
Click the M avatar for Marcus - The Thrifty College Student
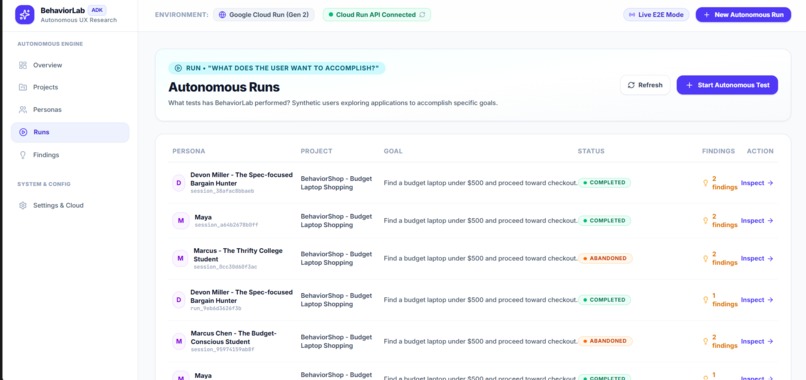click(x=180, y=259)
